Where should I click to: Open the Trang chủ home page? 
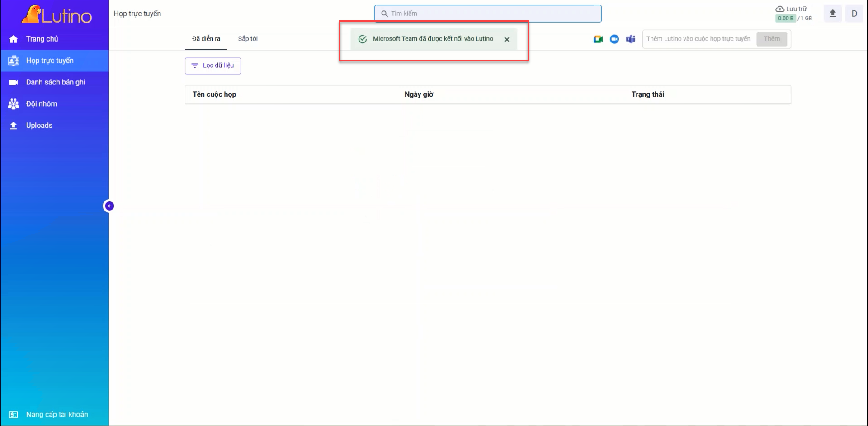click(x=54, y=39)
